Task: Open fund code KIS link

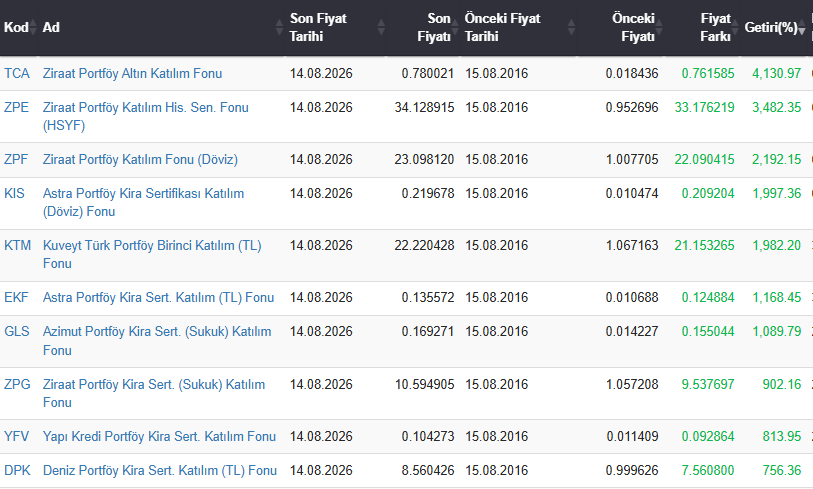Action: click(x=15, y=193)
